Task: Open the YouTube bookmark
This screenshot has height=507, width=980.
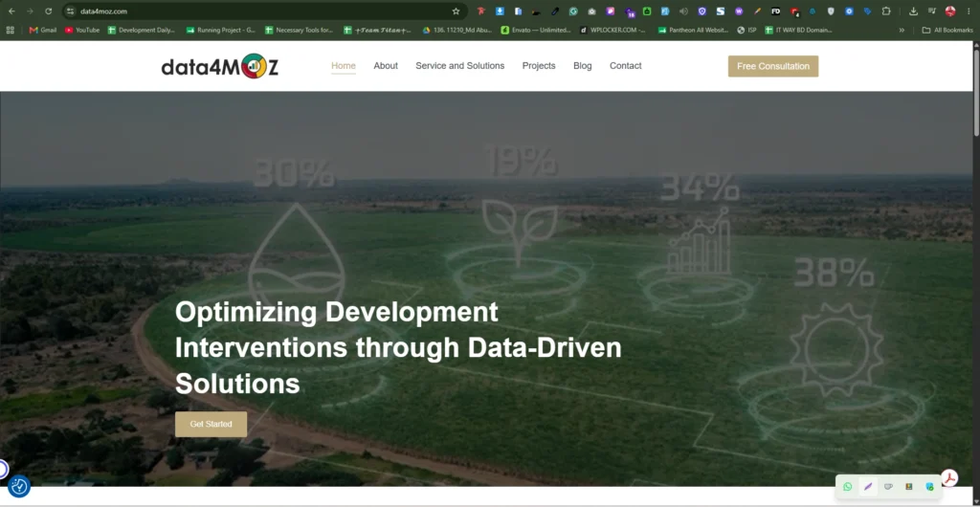Action: click(82, 30)
